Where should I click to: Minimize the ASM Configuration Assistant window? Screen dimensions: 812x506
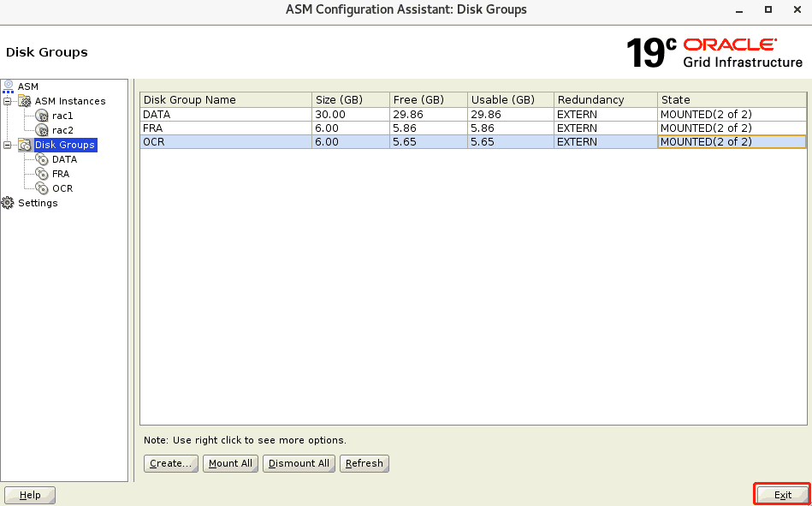740,10
